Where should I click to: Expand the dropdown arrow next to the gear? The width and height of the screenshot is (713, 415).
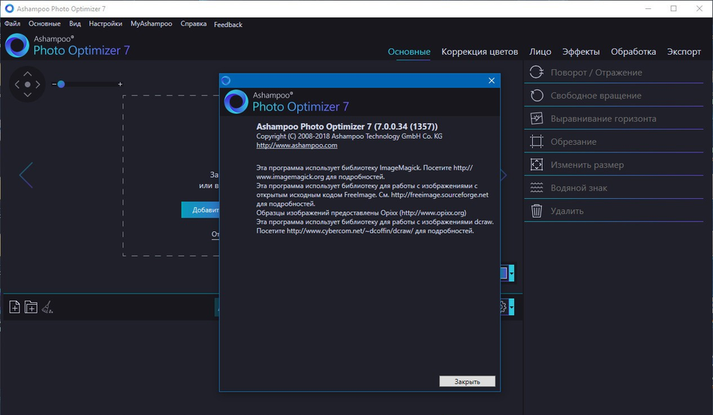pos(512,307)
